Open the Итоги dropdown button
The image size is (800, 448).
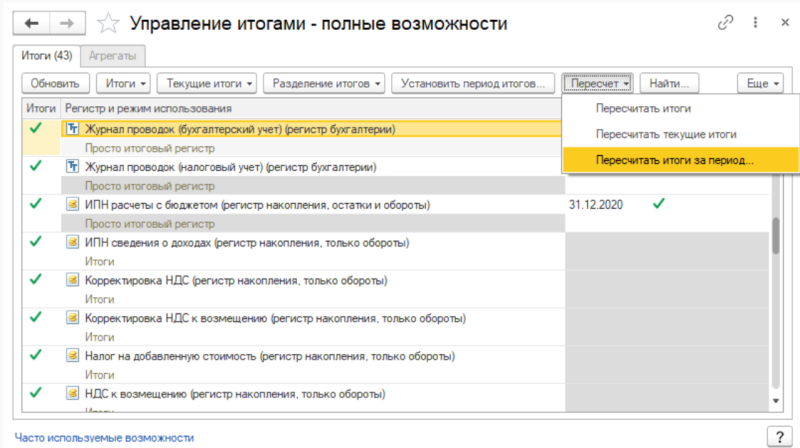[127, 83]
